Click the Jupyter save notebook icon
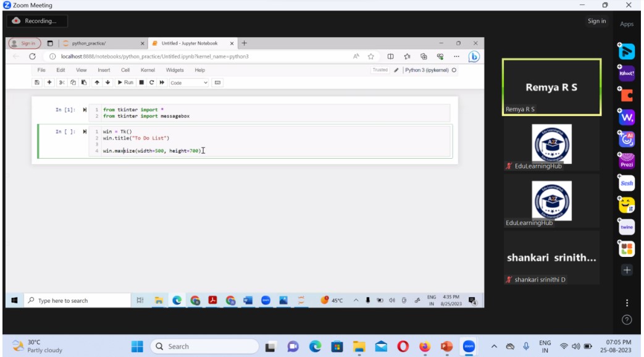The image size is (644, 357). [38, 82]
